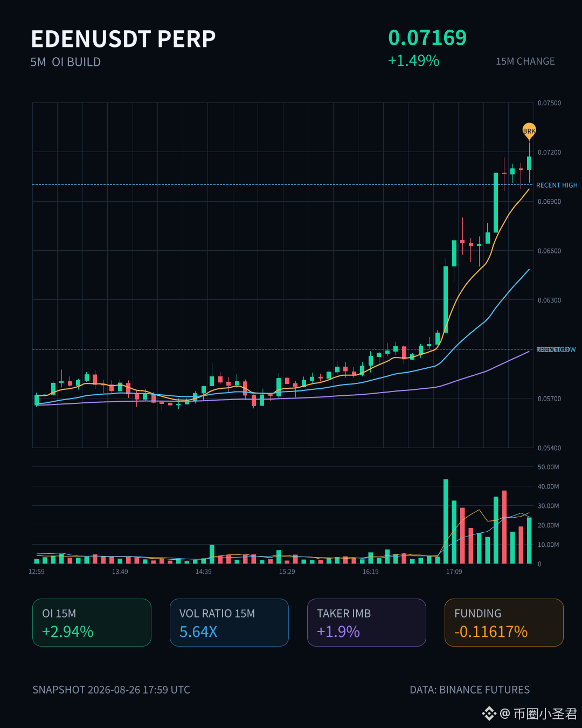Click the 12:59 time axis label
582x728 pixels.
tap(37, 572)
